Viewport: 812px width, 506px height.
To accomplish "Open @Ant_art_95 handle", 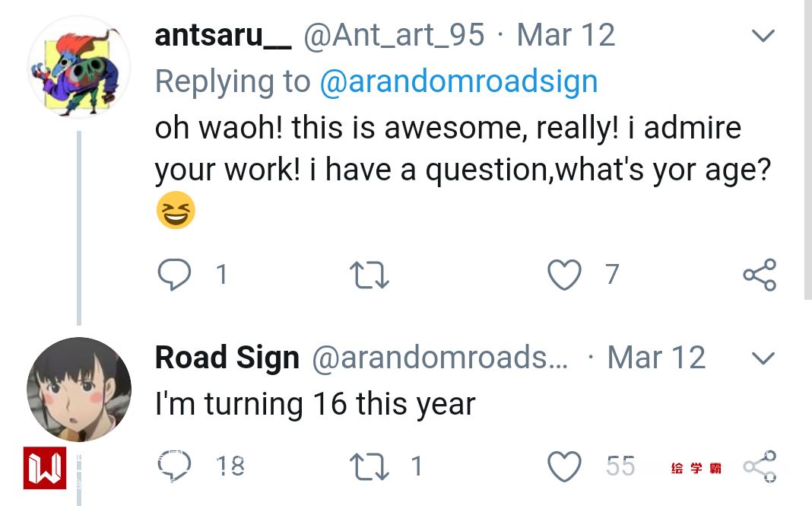I will [394, 35].
